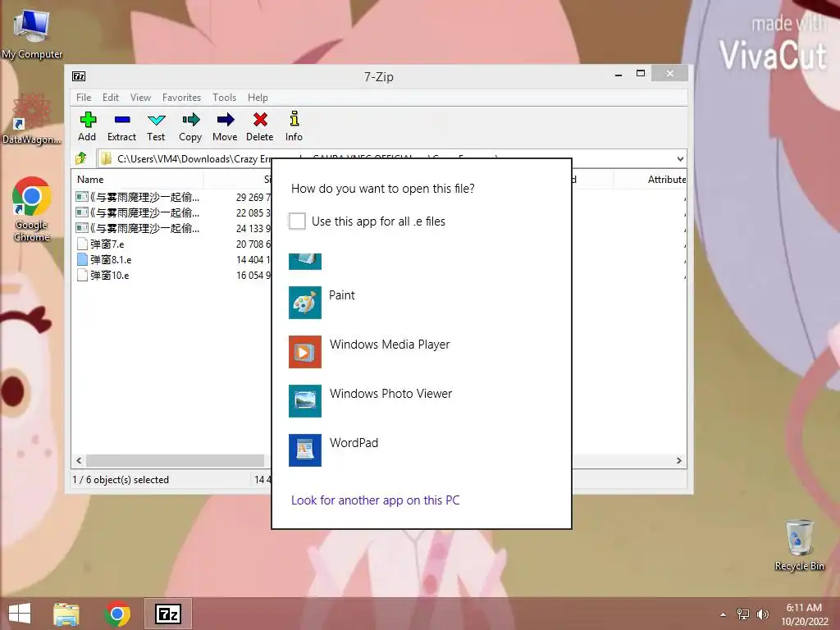This screenshot has height=630, width=840.
Task: Open File Explorer from the taskbar
Action: pyautogui.click(x=66, y=614)
